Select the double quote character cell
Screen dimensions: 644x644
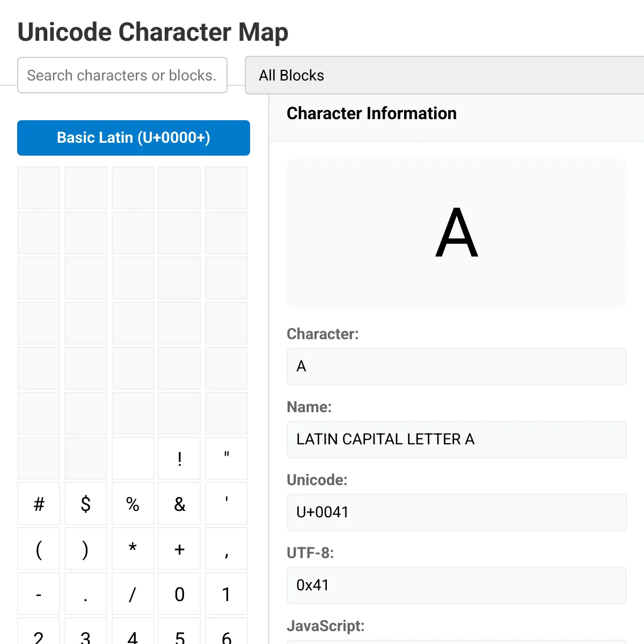coord(226,458)
